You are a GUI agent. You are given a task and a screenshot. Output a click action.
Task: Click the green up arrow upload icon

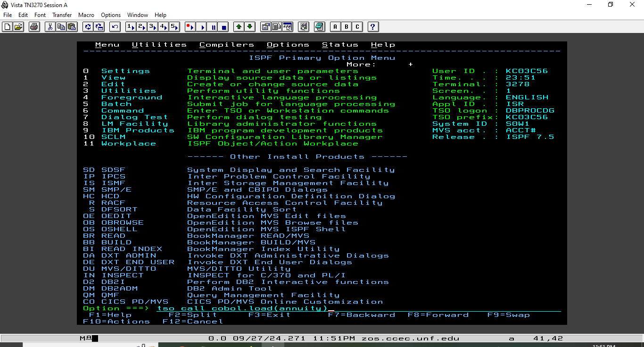tap(239, 27)
